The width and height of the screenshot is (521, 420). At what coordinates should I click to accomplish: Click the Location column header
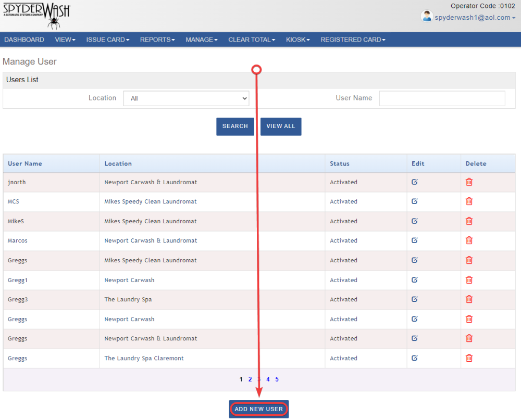coord(118,163)
